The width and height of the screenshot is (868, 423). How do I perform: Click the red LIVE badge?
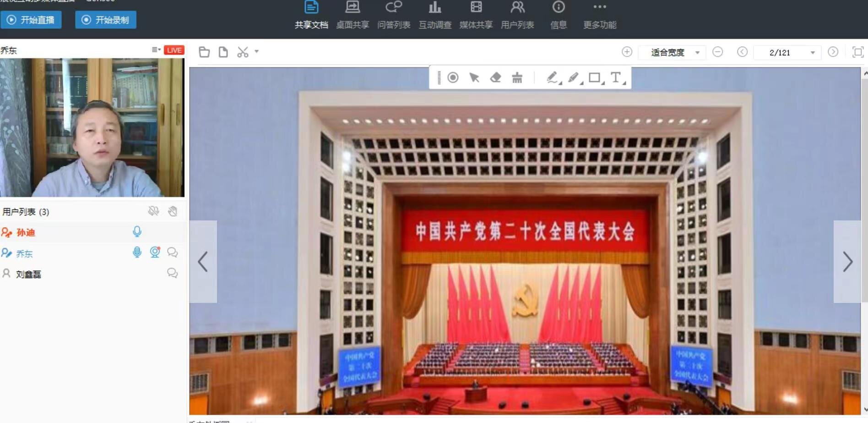click(x=174, y=50)
